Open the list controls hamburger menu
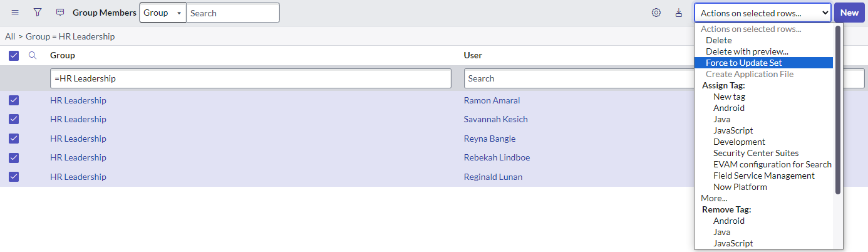 [x=15, y=13]
